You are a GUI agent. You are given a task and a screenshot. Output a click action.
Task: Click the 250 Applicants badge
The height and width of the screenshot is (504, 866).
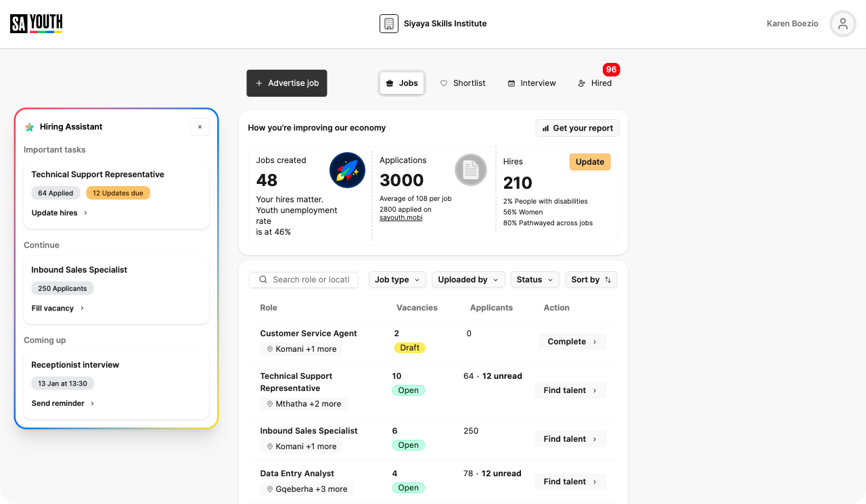point(62,288)
